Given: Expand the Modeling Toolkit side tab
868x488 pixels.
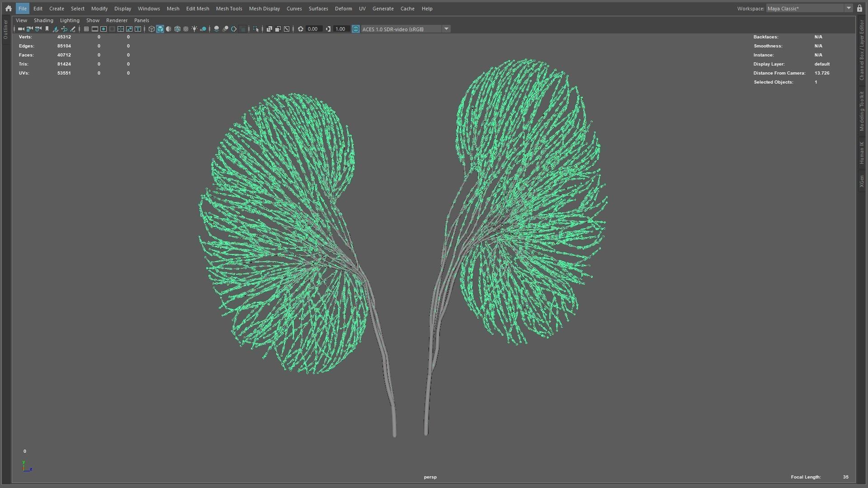Looking at the screenshot, I should [x=862, y=111].
